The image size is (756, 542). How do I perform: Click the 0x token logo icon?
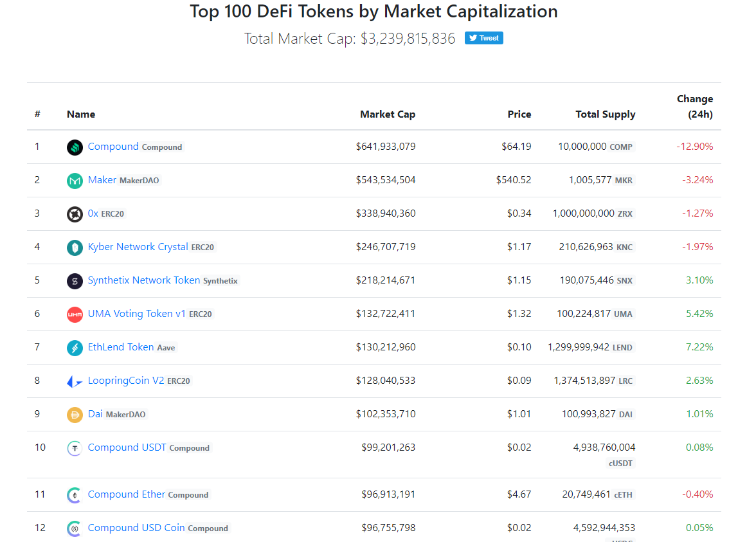75,214
